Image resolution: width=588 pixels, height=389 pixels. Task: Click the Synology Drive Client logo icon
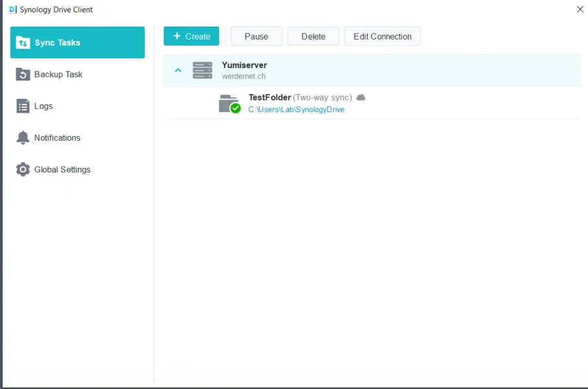pos(13,9)
